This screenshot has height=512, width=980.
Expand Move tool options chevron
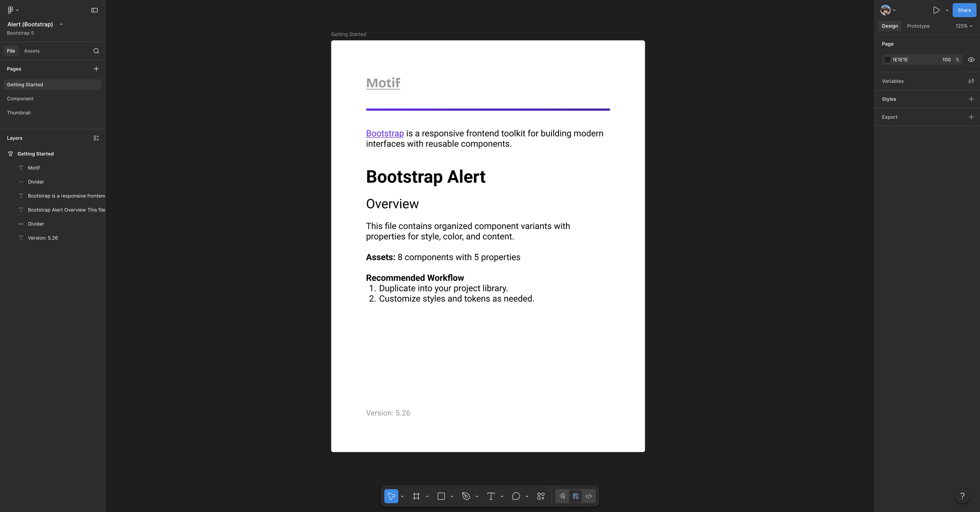[402, 497]
